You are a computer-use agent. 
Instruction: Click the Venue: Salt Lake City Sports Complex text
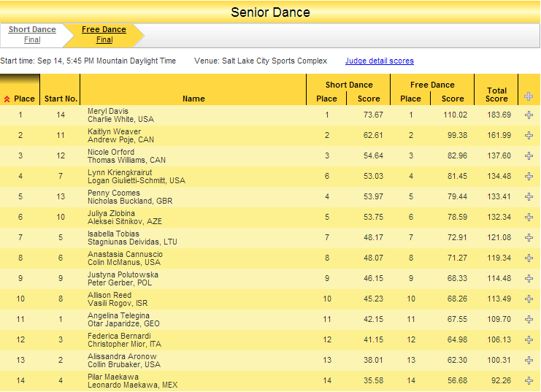pos(261,61)
